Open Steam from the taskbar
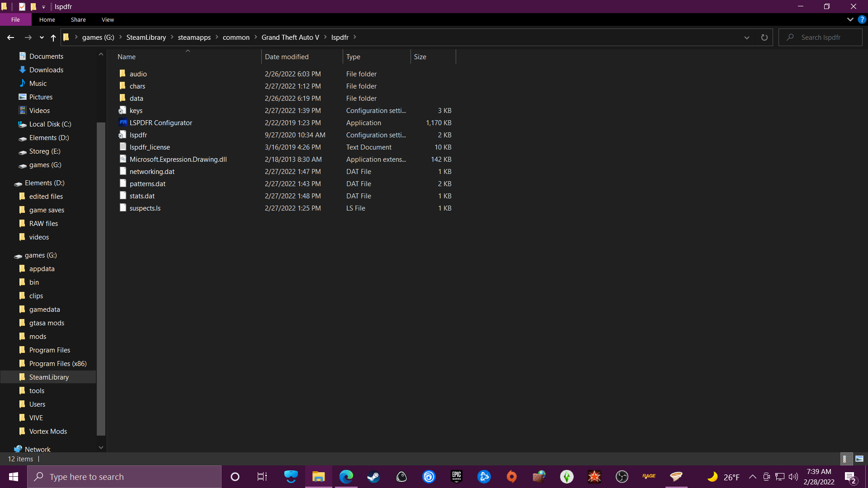 pos(373,477)
